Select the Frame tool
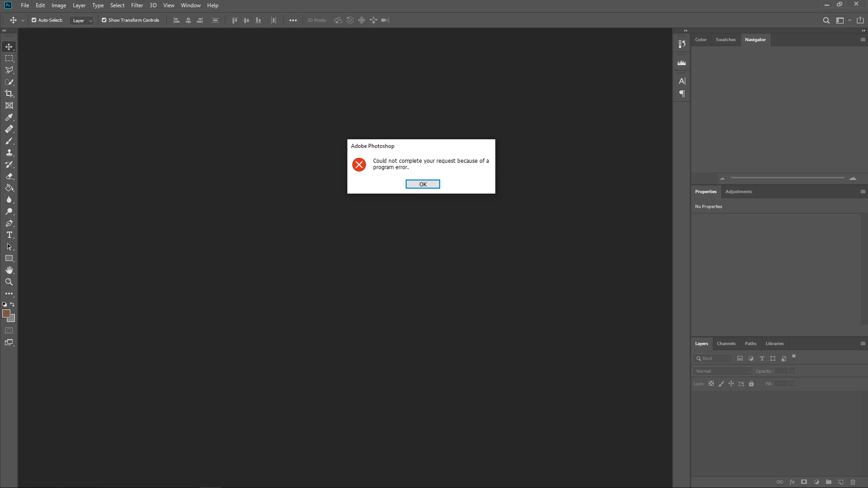The image size is (868, 488). [9, 105]
